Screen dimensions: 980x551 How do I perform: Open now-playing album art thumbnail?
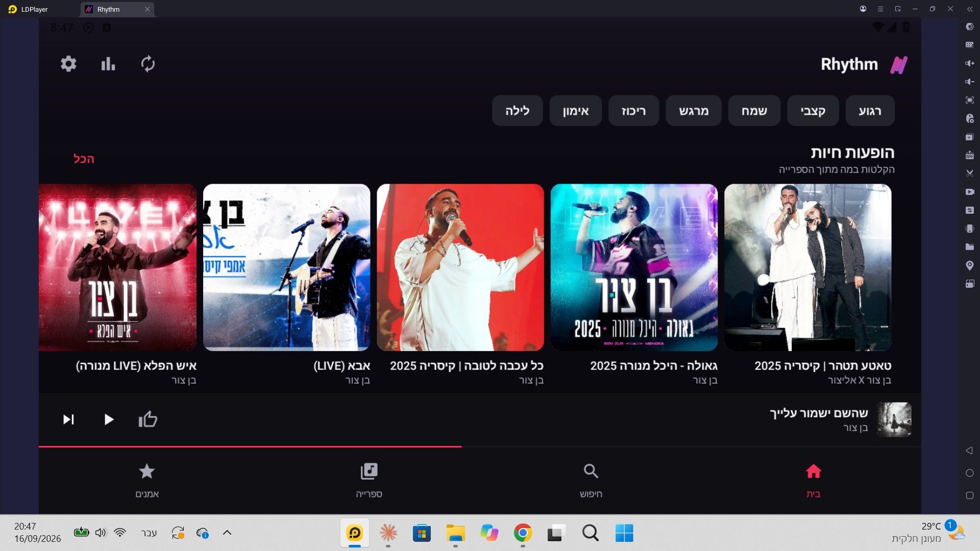pyautogui.click(x=894, y=419)
